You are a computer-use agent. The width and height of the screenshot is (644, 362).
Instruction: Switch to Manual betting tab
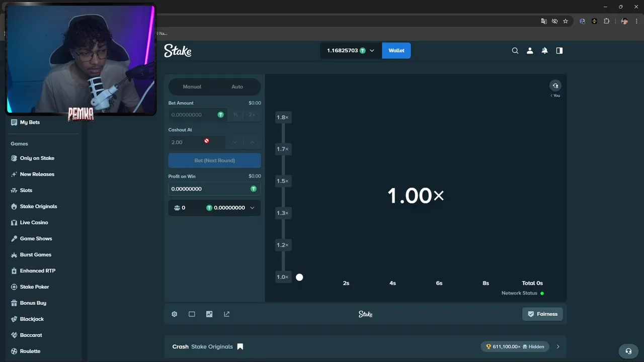(192, 86)
